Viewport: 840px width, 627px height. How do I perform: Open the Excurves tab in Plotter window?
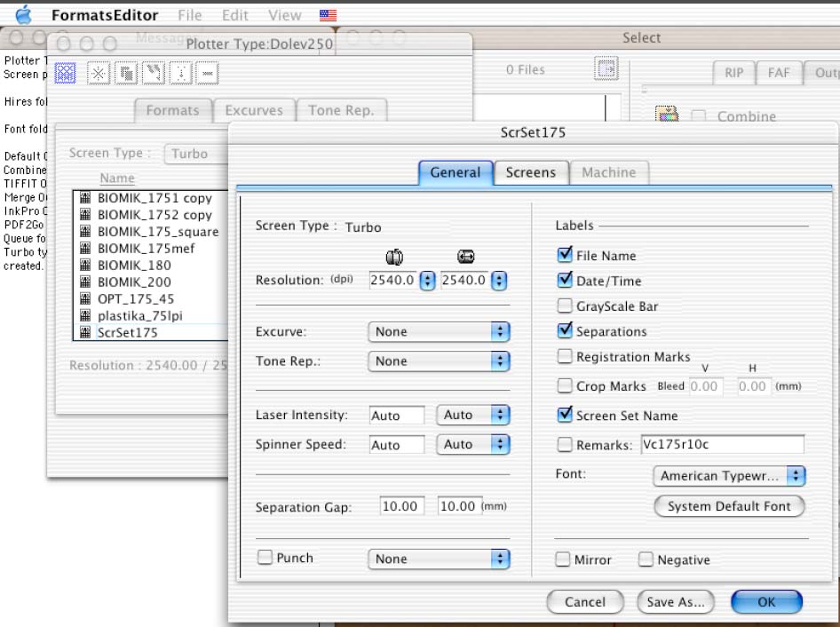coord(254,110)
